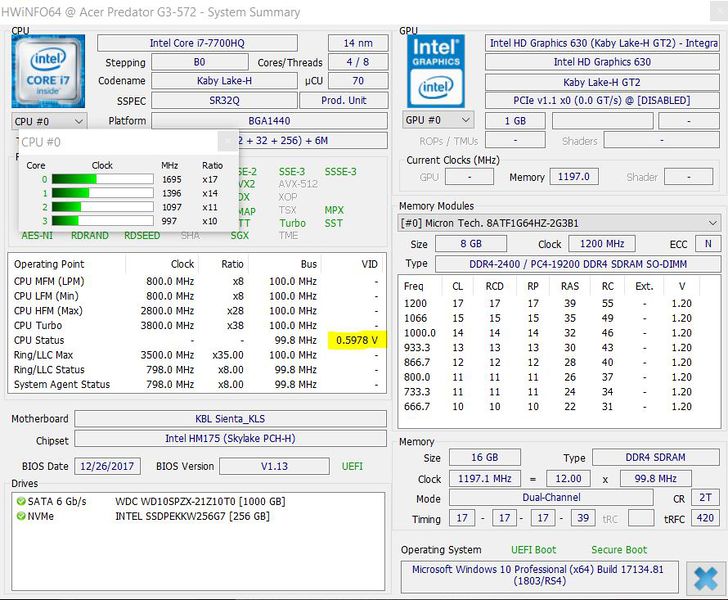Click System Agent Status row label
728x600 pixels.
[62, 384]
